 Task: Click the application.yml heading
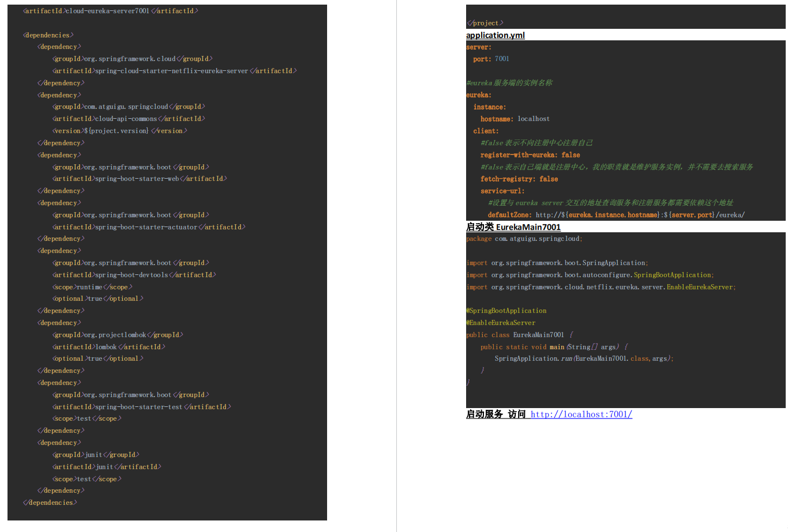pos(495,35)
